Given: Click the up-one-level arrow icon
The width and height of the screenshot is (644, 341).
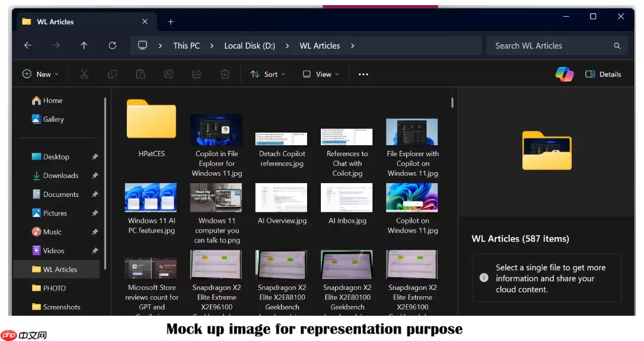Looking at the screenshot, I should click(x=83, y=45).
